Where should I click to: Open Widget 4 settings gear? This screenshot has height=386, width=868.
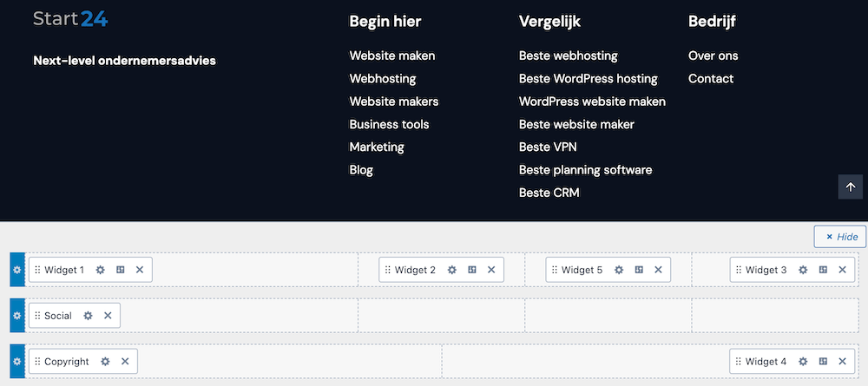[x=803, y=362]
